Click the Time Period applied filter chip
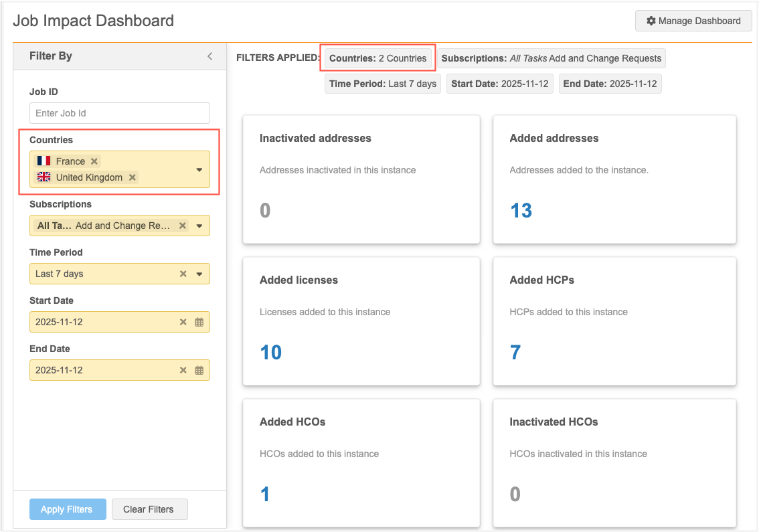This screenshot has width=759, height=532. (383, 84)
